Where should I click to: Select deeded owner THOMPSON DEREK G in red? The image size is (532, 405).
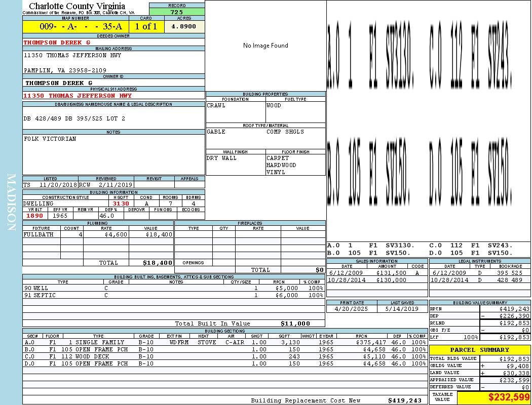pyautogui.click(x=57, y=43)
